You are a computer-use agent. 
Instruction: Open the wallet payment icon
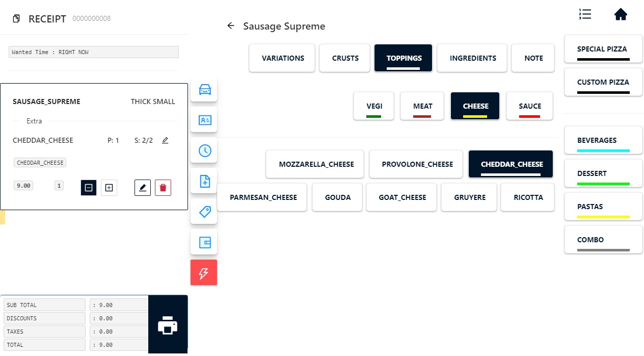(204, 242)
